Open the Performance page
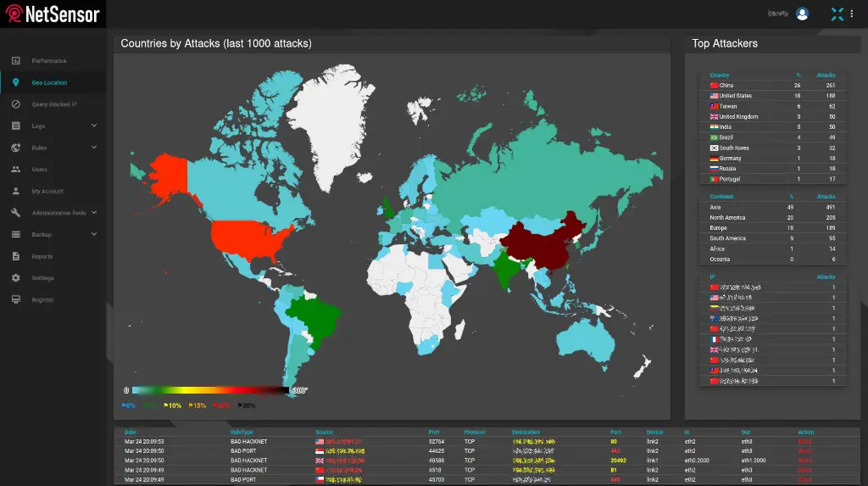This screenshot has height=486, width=868. [48, 61]
